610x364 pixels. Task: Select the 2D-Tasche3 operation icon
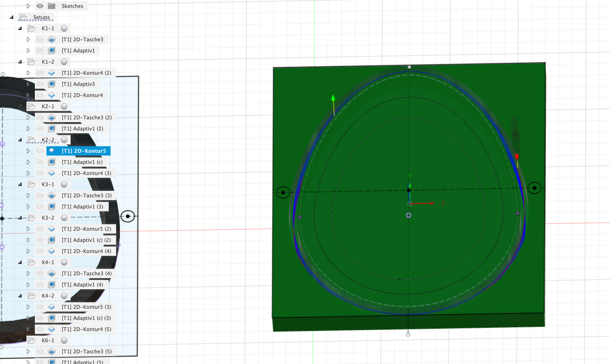[x=52, y=39]
